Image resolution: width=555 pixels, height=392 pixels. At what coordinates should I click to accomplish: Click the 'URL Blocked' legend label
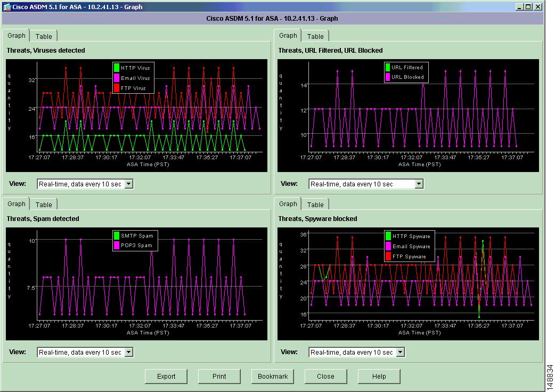coord(407,77)
